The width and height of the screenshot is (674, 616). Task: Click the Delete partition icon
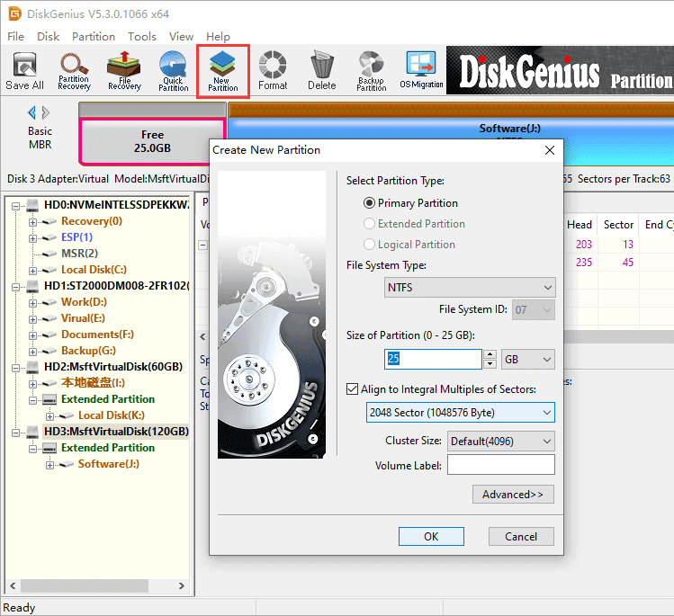click(321, 71)
